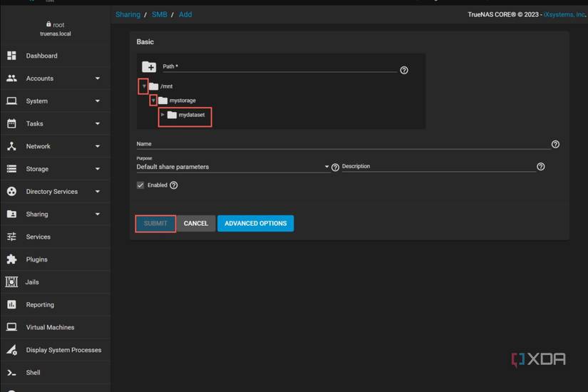The image size is (588, 392).
Task: Click the Sharing folder icon
Action: click(11, 214)
